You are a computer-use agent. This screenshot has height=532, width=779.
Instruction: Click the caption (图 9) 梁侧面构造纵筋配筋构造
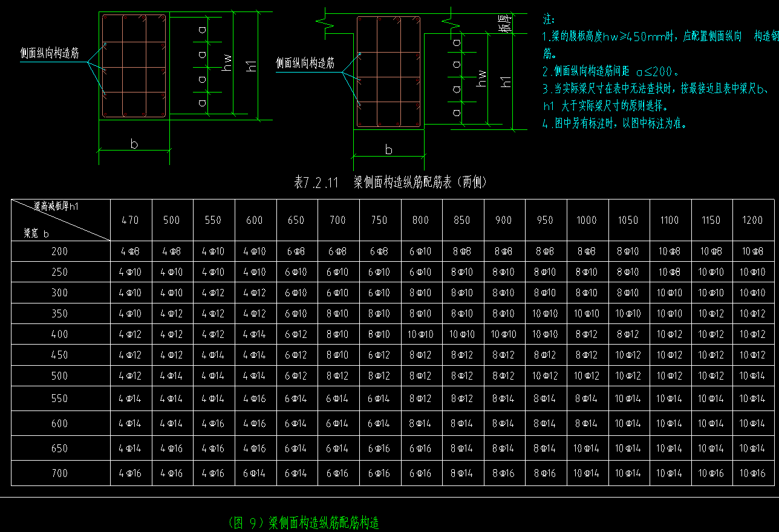click(x=304, y=523)
